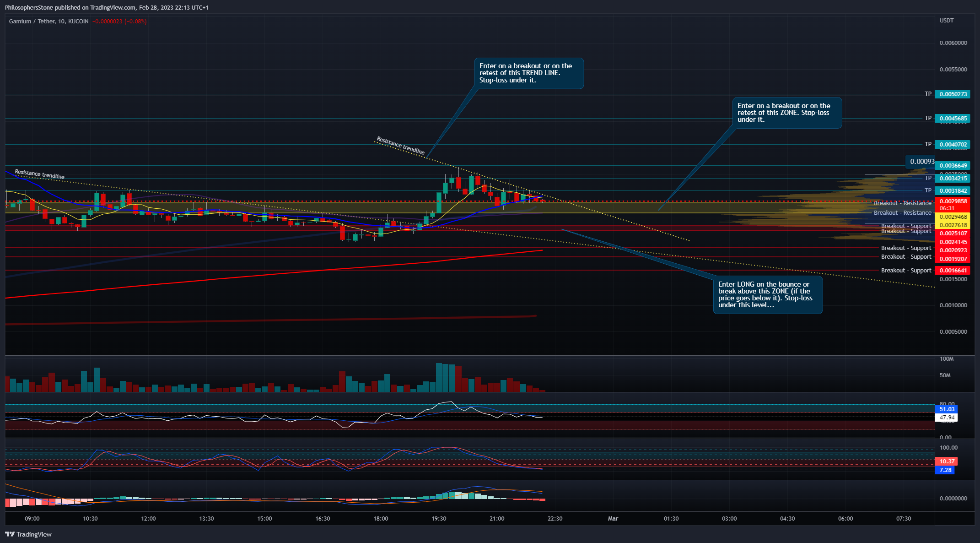Click the red 0.0029858 current price label
Image resolution: width=980 pixels, height=543 pixels.
[953, 201]
